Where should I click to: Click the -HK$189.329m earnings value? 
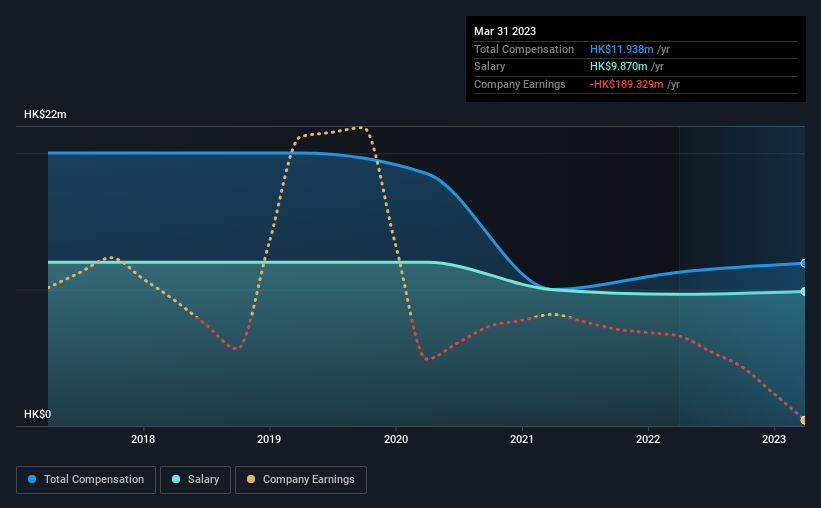click(x=626, y=84)
